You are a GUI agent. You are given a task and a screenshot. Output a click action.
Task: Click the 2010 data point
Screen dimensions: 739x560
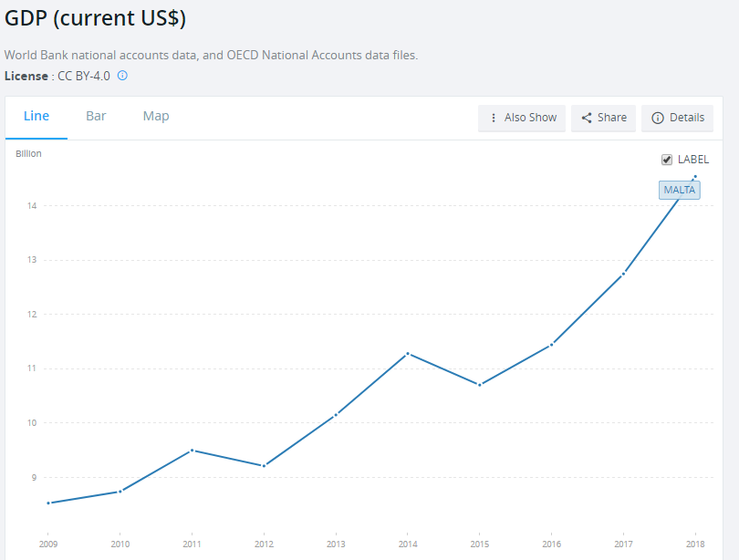[x=120, y=492]
